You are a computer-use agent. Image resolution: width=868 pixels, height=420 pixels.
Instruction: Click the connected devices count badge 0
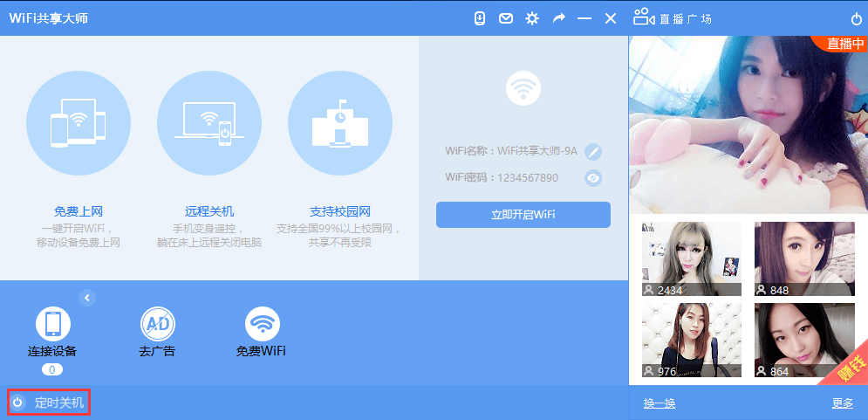(51, 370)
